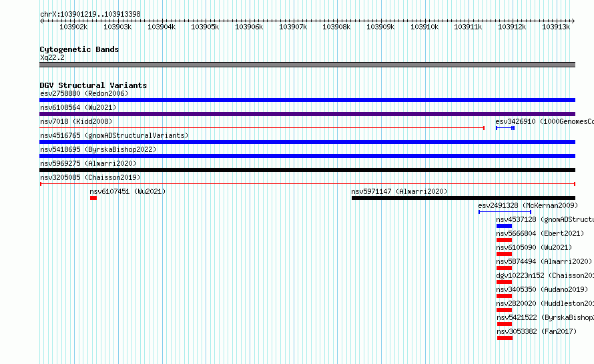Open the nsv3405350 (Audano2019) label

click(x=542, y=289)
